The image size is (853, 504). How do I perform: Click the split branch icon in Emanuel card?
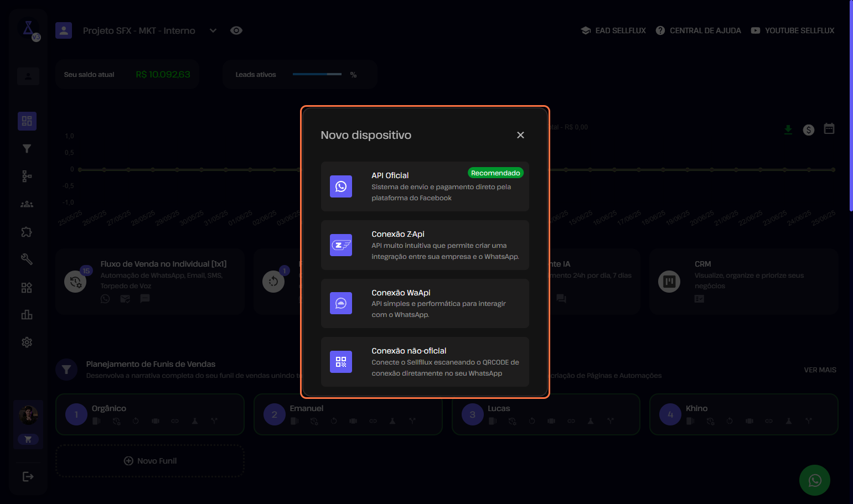pyautogui.click(x=412, y=421)
